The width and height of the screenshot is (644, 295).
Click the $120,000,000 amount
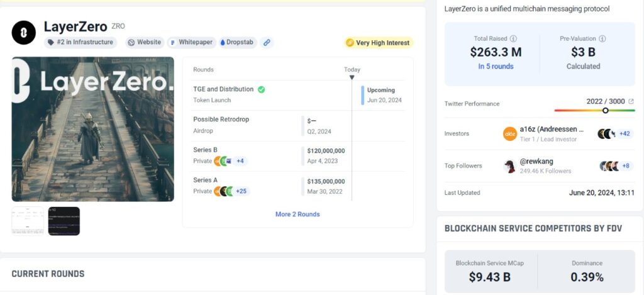(326, 151)
